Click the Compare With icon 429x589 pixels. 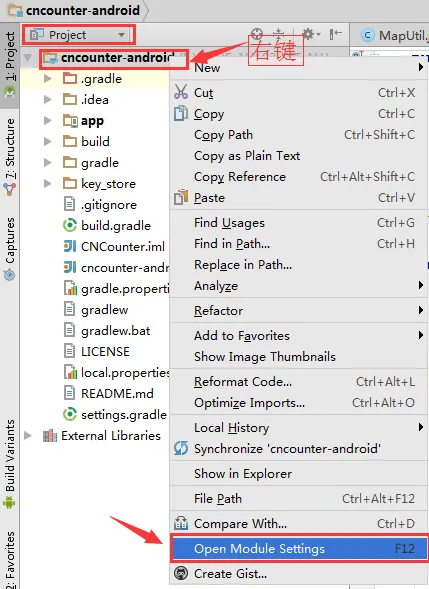[x=181, y=523]
